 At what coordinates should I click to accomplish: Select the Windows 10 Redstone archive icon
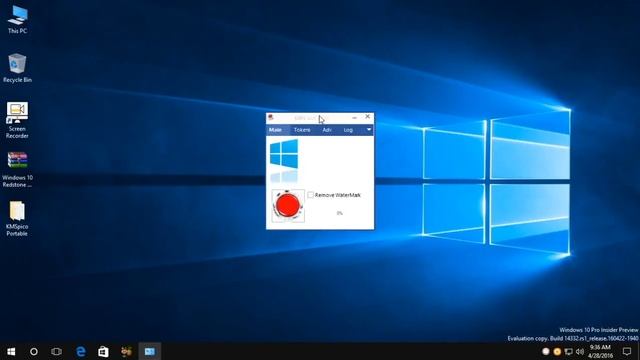17,170
